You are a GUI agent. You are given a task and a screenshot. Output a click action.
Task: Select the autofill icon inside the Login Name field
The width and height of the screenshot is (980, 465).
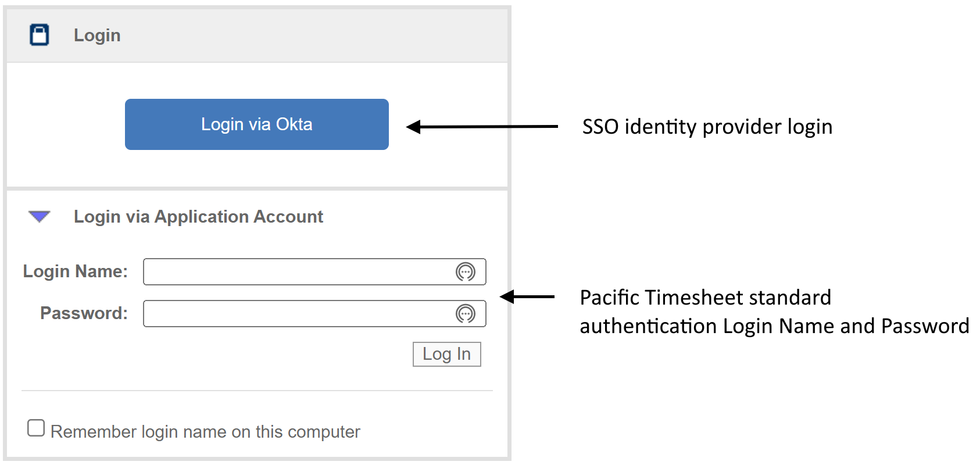click(x=466, y=271)
